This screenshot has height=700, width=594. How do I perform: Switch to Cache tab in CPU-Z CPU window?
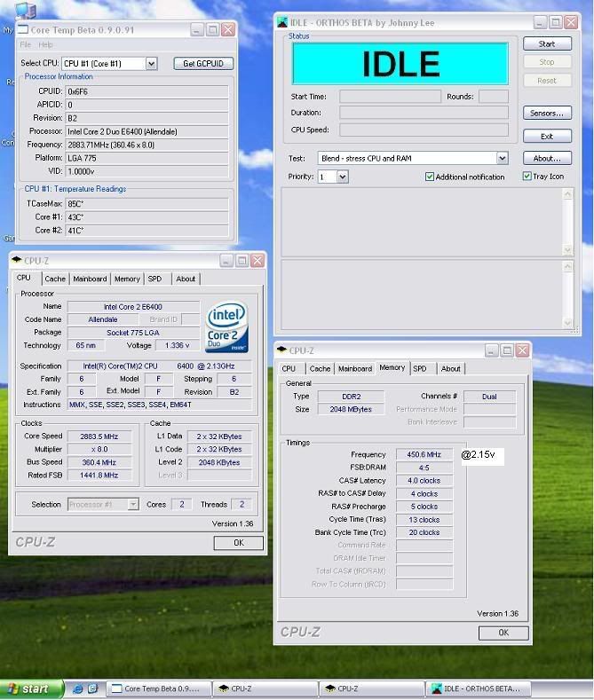click(x=55, y=279)
